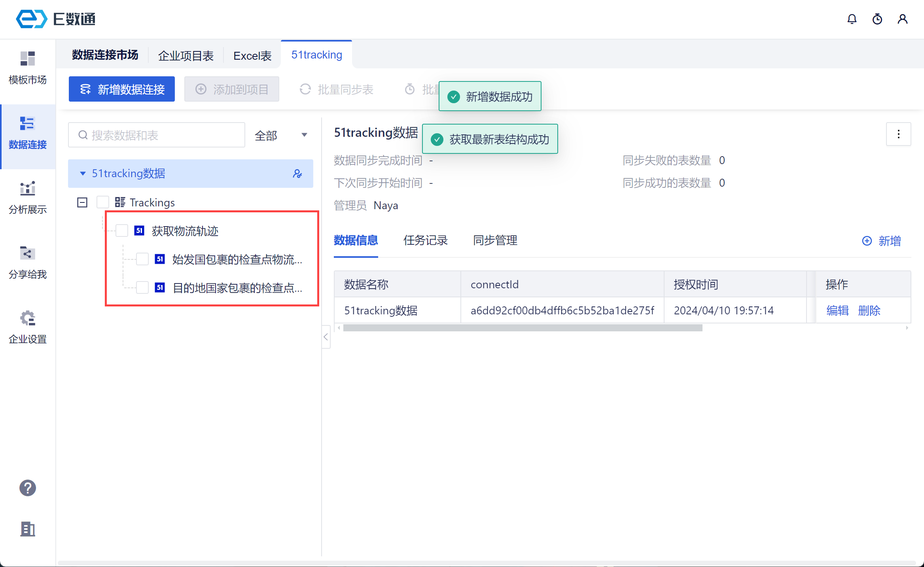
Task: Collapse the 51tracking数据 triangle
Action: [x=83, y=174]
